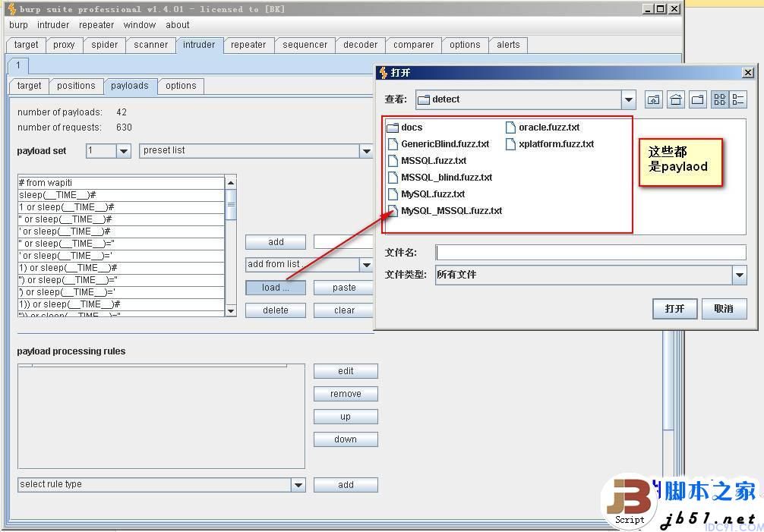Select the GenericBlind.fuzz.txt file
The width and height of the screenshot is (764, 532).
(438, 144)
